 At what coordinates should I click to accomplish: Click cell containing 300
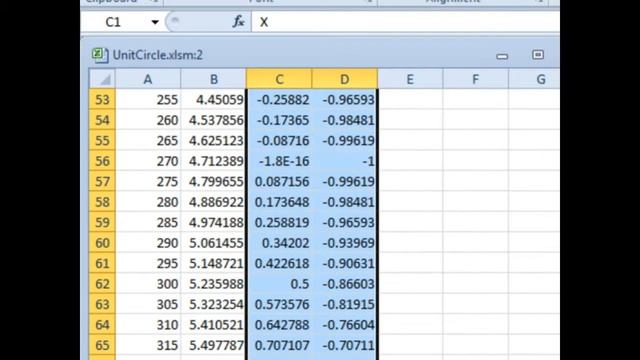[x=148, y=284]
